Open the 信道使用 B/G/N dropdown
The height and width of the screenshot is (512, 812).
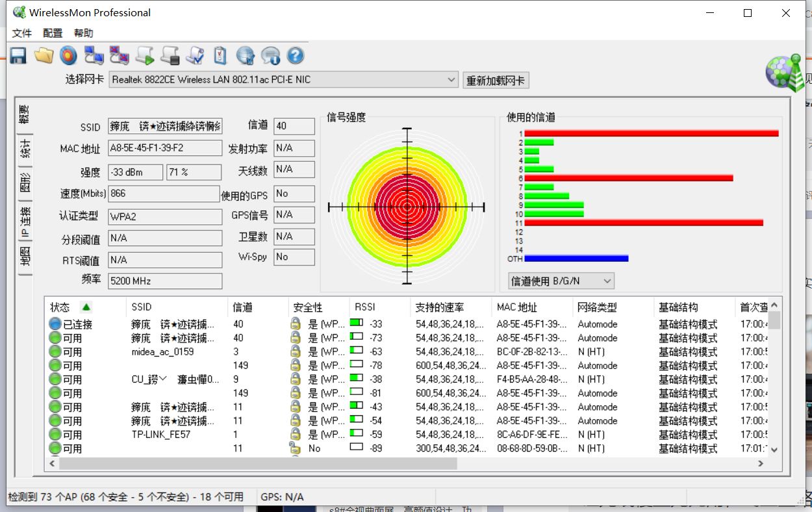(561, 281)
